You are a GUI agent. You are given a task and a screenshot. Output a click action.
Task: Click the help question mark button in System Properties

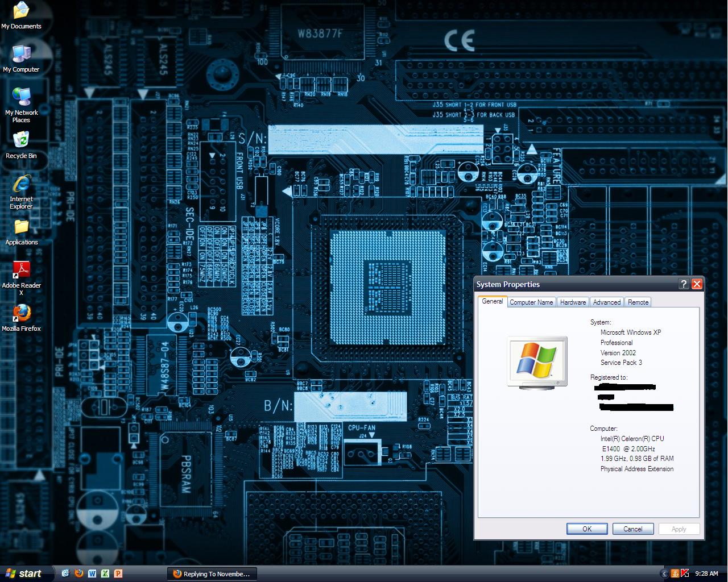[684, 284]
